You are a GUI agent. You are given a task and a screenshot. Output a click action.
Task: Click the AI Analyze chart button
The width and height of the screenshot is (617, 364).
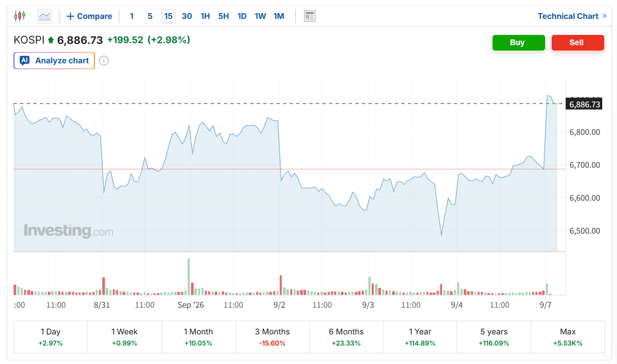tap(54, 61)
